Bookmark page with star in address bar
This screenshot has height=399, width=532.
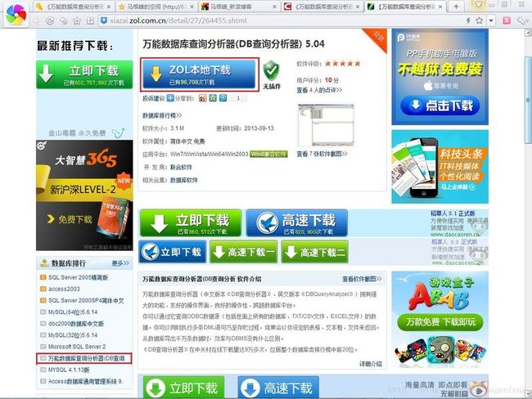pos(479,20)
